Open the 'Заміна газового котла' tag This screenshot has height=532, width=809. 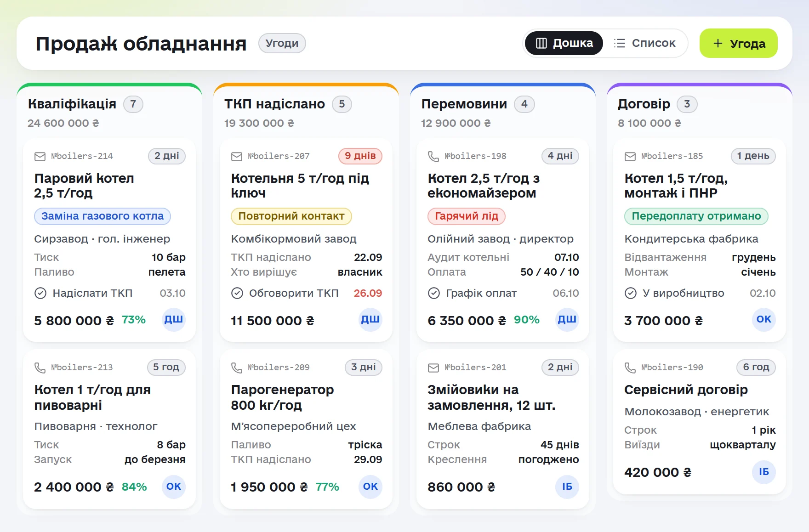click(103, 216)
